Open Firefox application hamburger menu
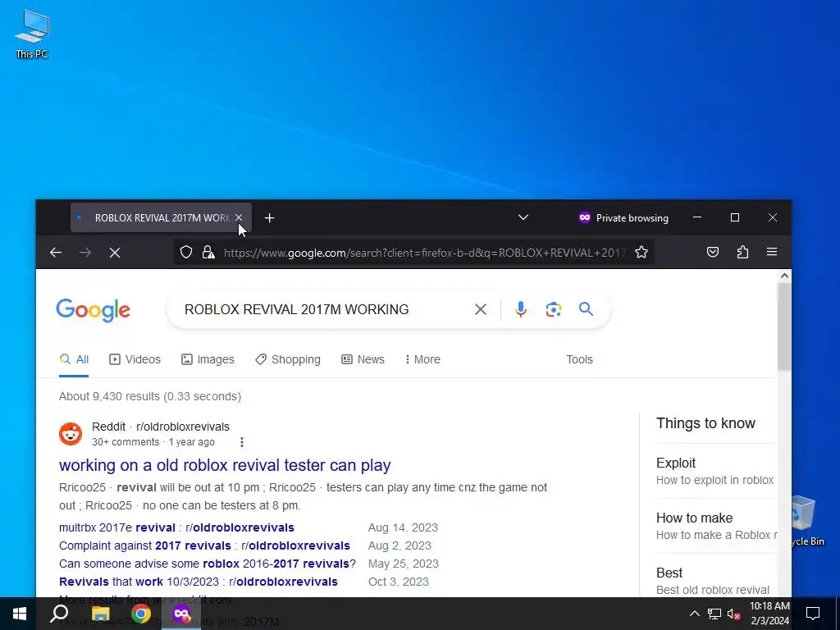Image resolution: width=840 pixels, height=630 pixels. 772,253
